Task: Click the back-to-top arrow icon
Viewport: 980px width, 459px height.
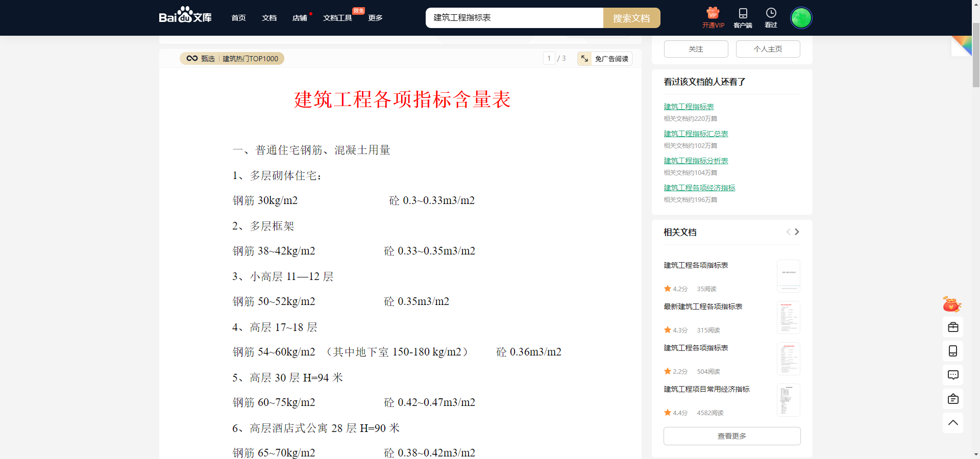Action: pyautogui.click(x=953, y=423)
